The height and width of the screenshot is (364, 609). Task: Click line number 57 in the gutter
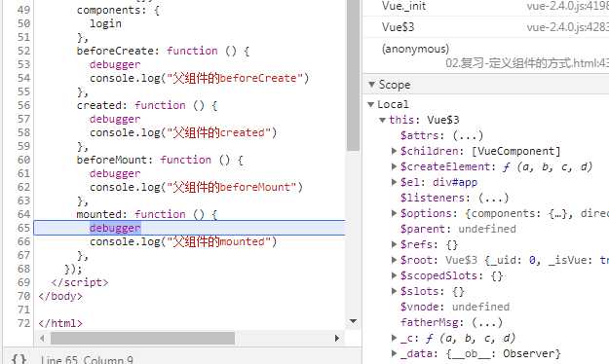click(x=23, y=119)
